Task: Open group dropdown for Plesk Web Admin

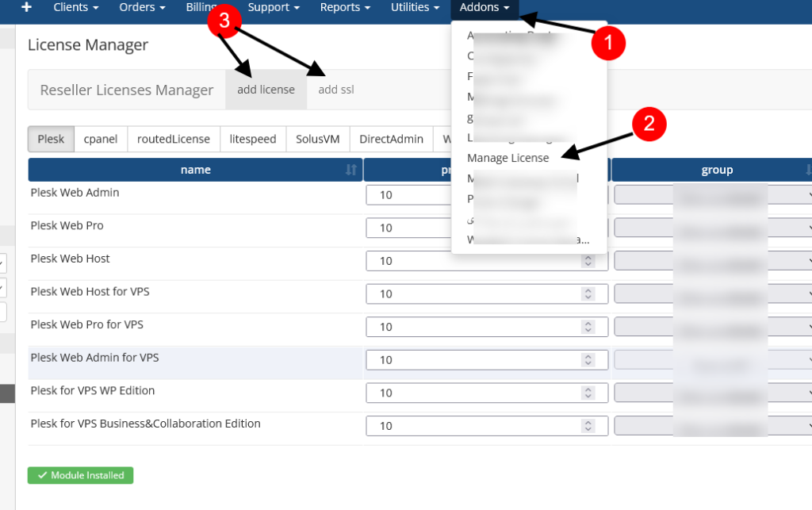Action: point(713,195)
